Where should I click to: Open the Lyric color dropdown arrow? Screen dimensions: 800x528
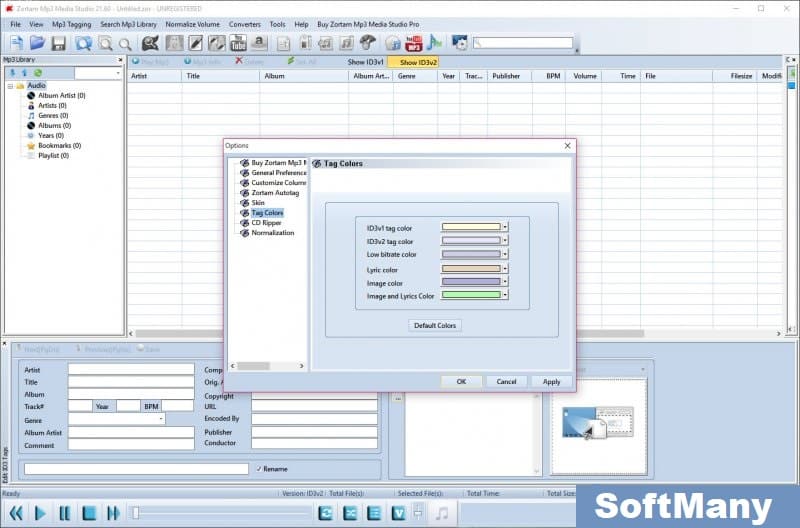click(x=505, y=268)
